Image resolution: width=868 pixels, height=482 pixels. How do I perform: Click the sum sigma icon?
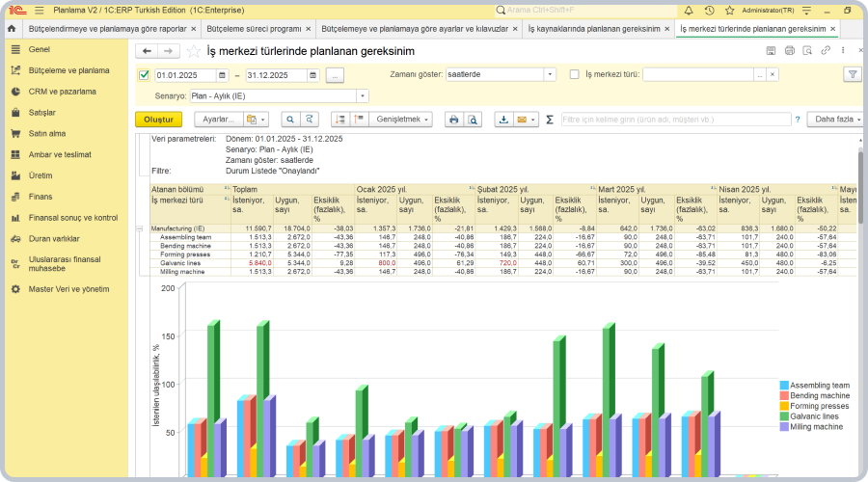click(550, 119)
